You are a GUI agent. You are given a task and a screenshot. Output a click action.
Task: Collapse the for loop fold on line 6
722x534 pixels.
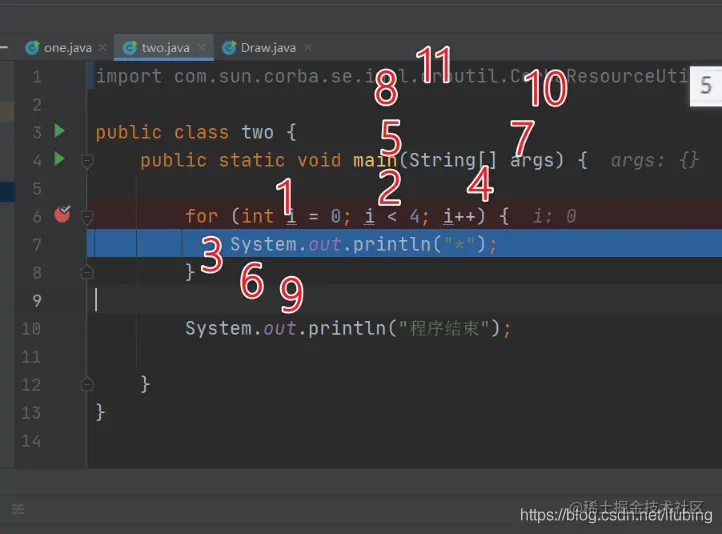87,216
